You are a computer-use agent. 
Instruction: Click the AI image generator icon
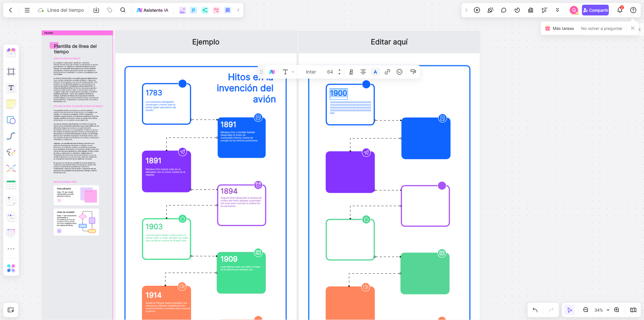(x=182, y=10)
